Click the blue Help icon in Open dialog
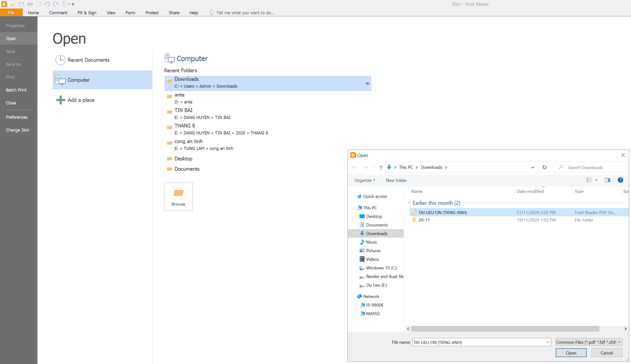Screen dimensions: 631x364 tap(620, 180)
